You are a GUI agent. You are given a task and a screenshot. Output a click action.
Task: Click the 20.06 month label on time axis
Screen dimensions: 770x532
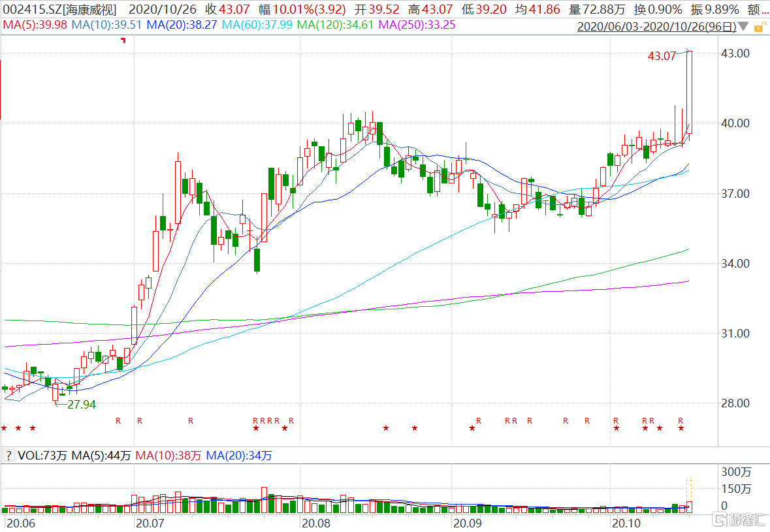coord(21,523)
